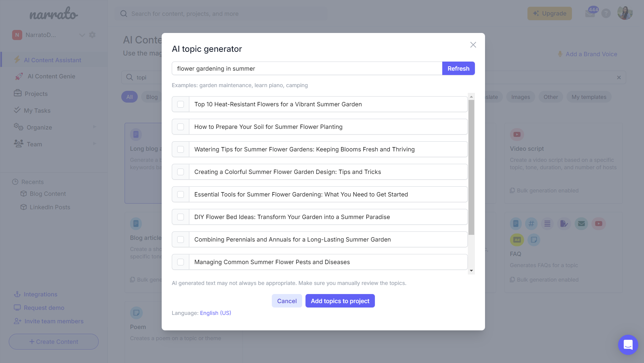Click the Video script YouTube icon
The width and height of the screenshot is (644, 363).
pos(517,134)
